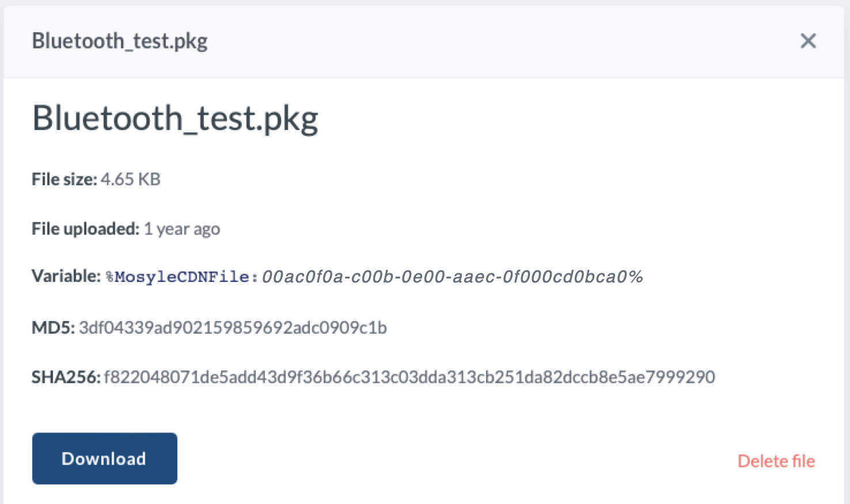The image size is (850, 504).
Task: Select the SHA256 hash value starting f822048
Action: coord(409,377)
